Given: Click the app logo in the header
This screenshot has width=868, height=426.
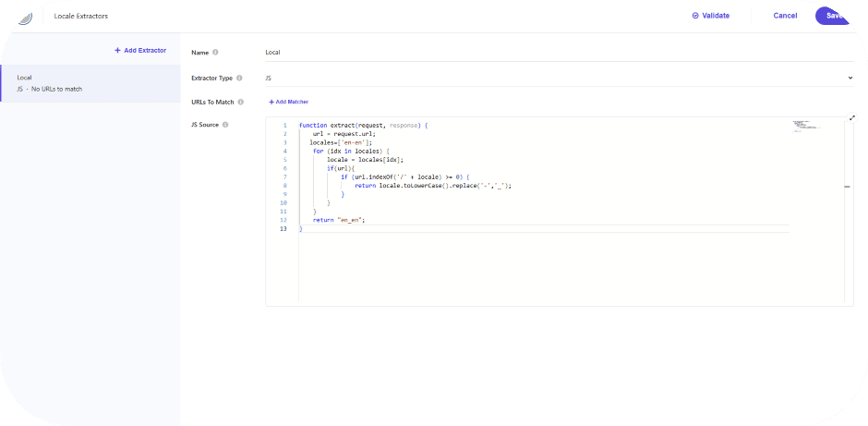Looking at the screenshot, I should point(25,16).
